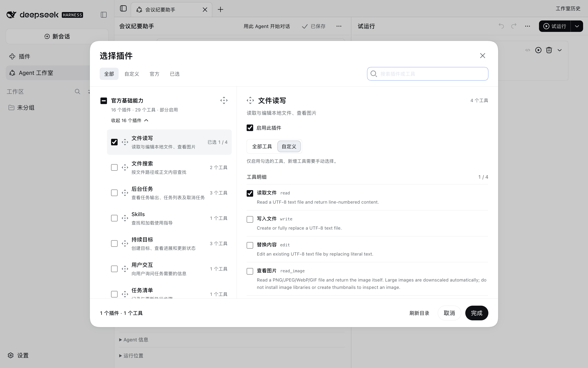Uncheck the 读取文件 read tool
This screenshot has width=588, height=368.
tap(250, 193)
